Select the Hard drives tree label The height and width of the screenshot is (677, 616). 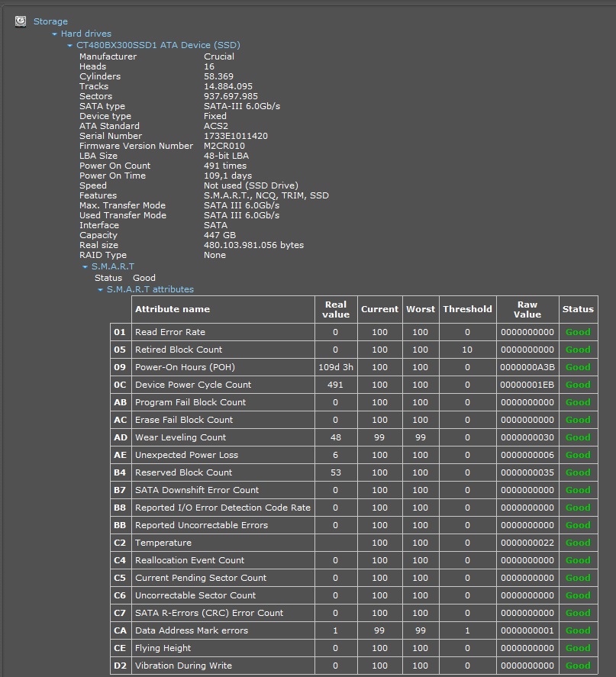coord(86,34)
